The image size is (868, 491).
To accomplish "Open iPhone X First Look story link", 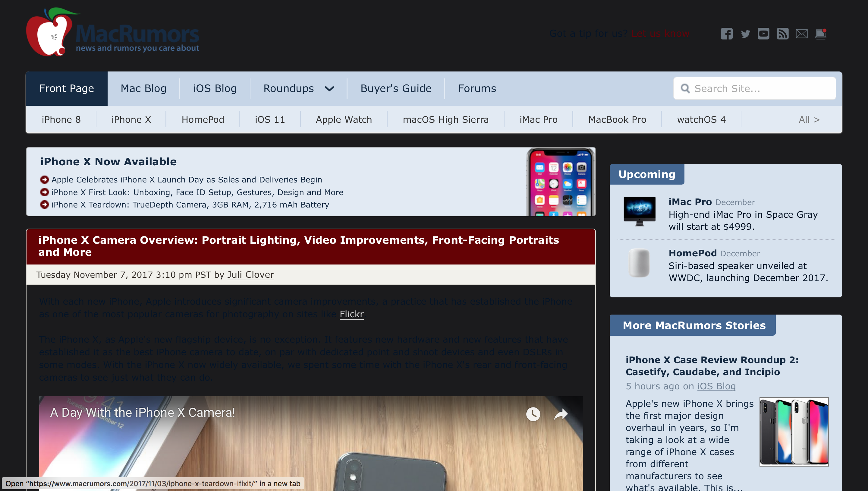I will [x=197, y=192].
